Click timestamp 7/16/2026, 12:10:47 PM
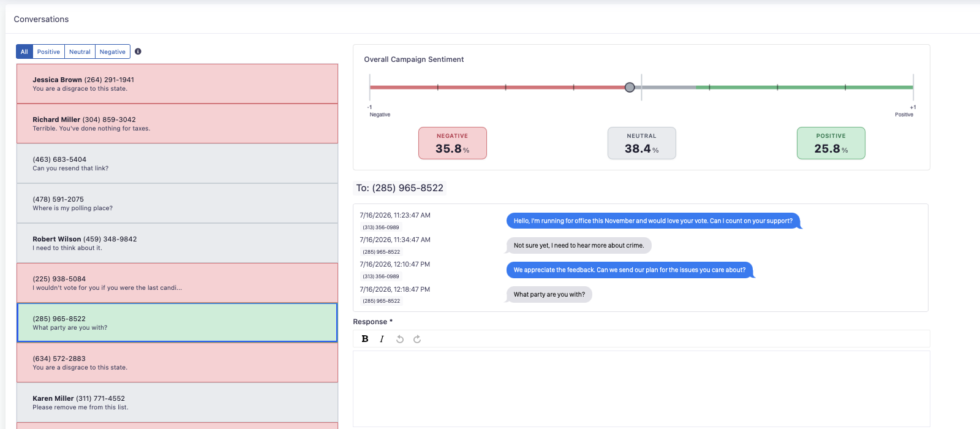The width and height of the screenshot is (980, 429). 395,264
